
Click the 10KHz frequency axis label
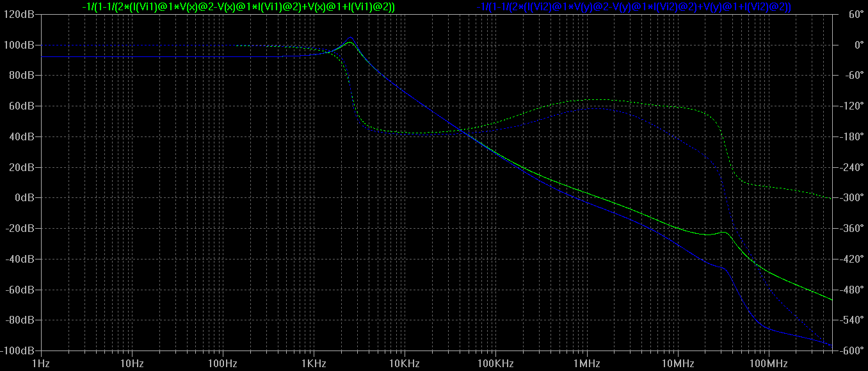tap(405, 364)
